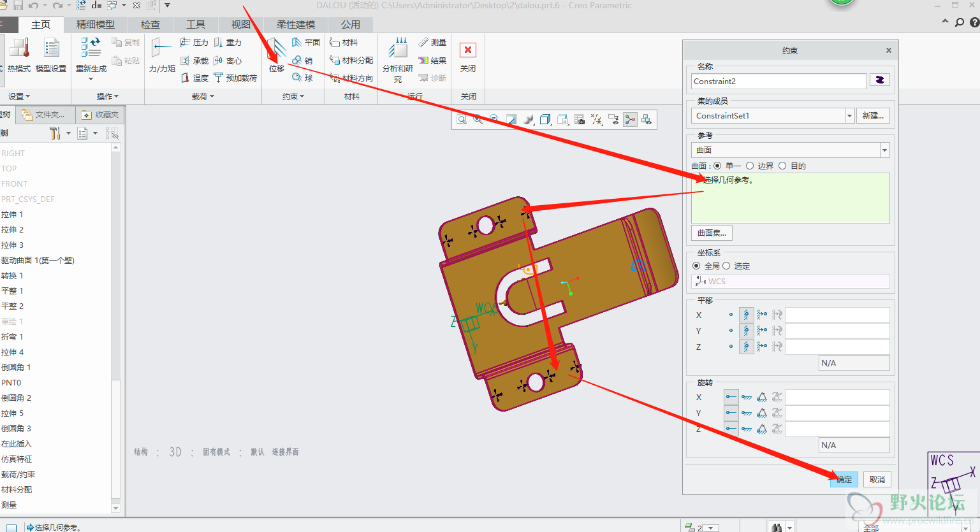Open Analyses and Studies (分析和研究)
Viewport: 980px width, 532px height.
tap(398, 60)
